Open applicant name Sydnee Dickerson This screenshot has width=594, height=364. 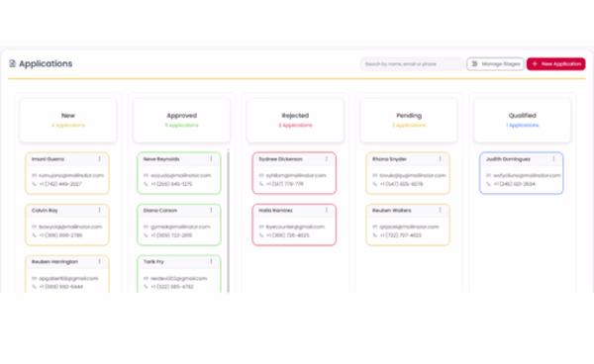(280, 159)
